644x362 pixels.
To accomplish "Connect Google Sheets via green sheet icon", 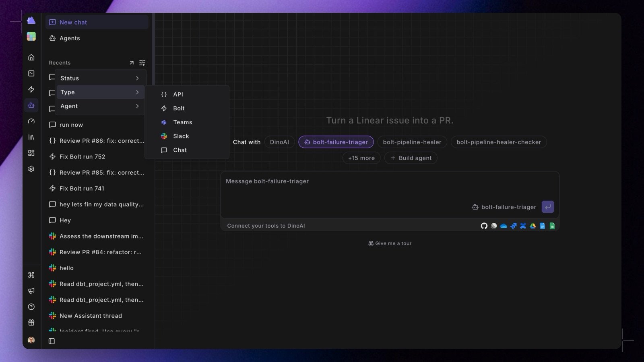I will [552, 226].
